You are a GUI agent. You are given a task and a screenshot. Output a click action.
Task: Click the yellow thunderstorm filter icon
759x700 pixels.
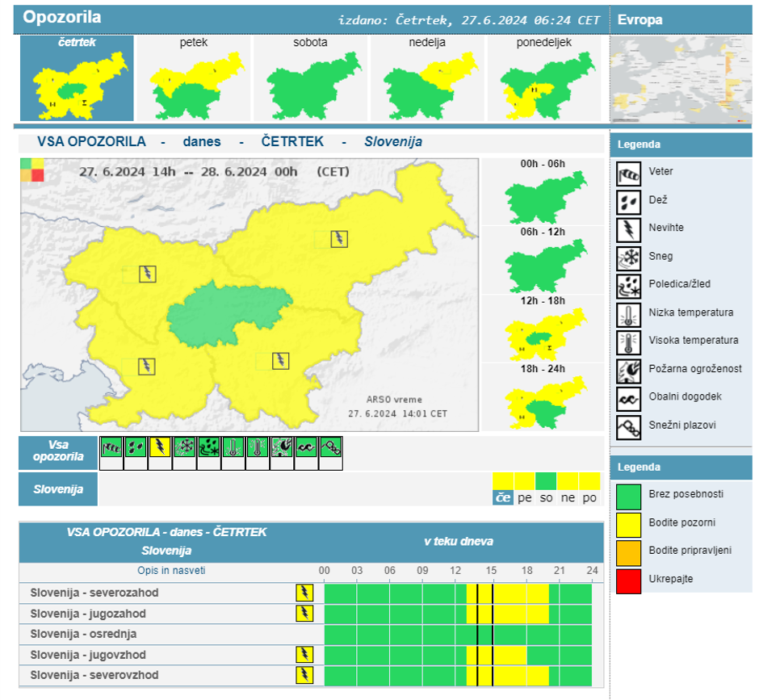pos(160,446)
